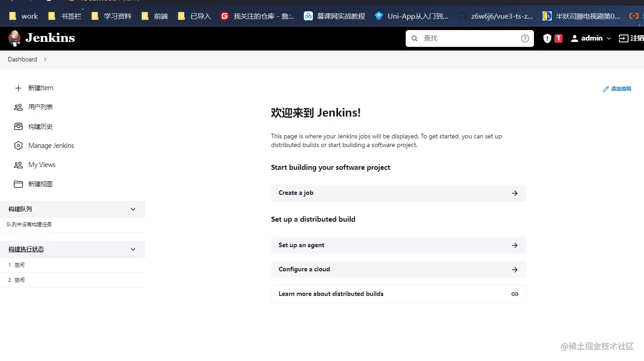Image resolution: width=644 pixels, height=361 pixels.
Task: Open Manage Jenkins in sidebar
Action: pos(51,146)
